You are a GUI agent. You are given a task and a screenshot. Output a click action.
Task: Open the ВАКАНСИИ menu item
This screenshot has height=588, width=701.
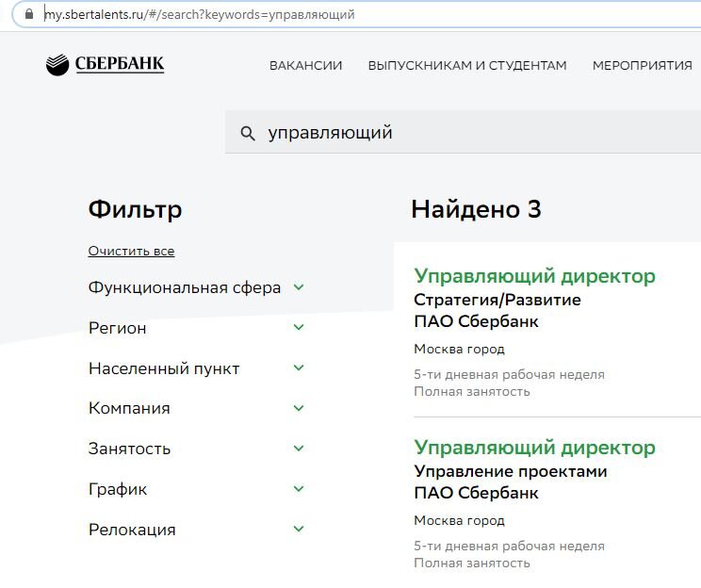[x=306, y=65]
